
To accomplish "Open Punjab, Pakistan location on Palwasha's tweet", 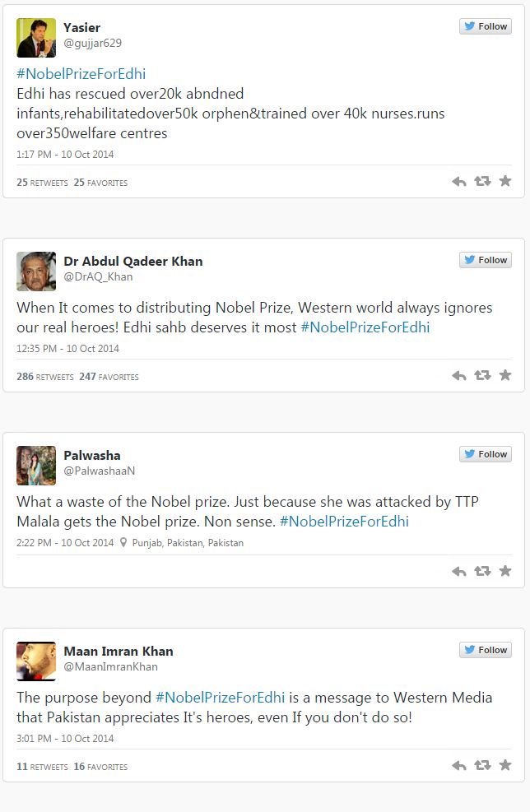I will tap(187, 543).
